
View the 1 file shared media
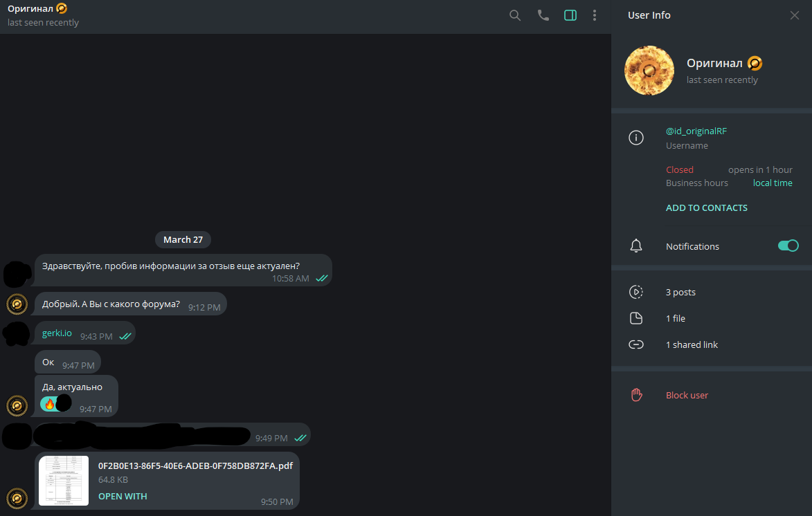click(x=675, y=318)
